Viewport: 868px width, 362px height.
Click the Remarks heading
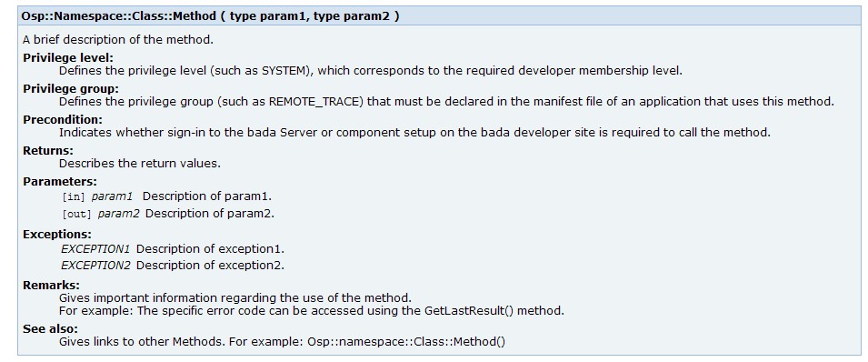point(52,286)
